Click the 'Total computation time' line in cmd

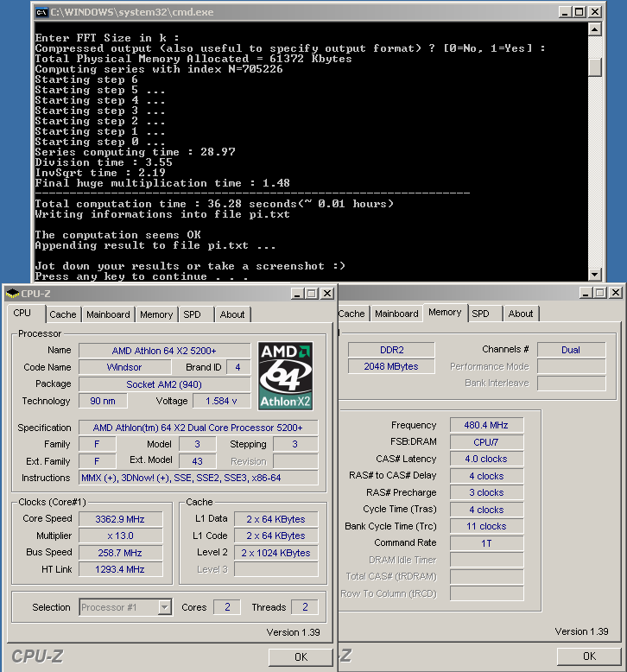(x=214, y=204)
